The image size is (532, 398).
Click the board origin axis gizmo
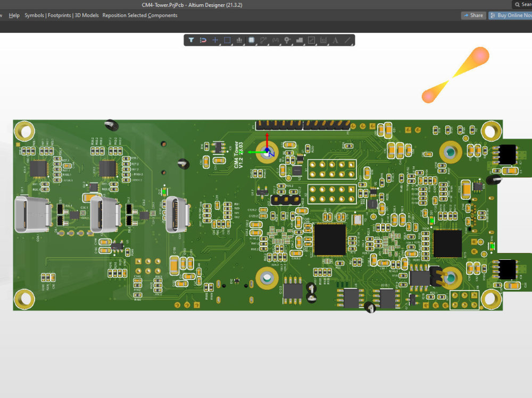267,150
